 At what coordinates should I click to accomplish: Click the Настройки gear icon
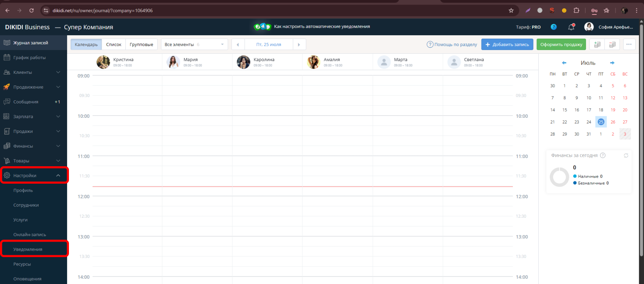point(7,175)
